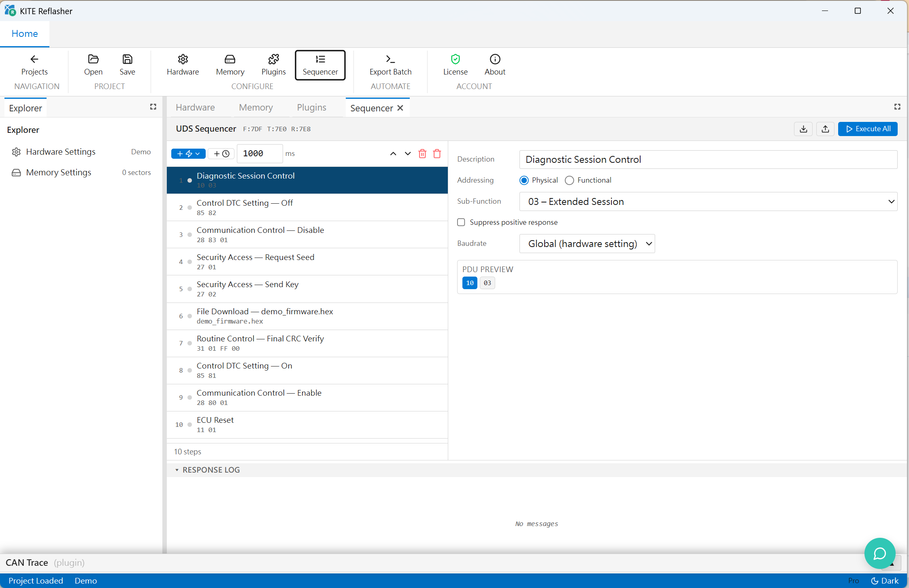909x588 pixels.
Task: Collapse the Response Log section
Action: pos(207,470)
